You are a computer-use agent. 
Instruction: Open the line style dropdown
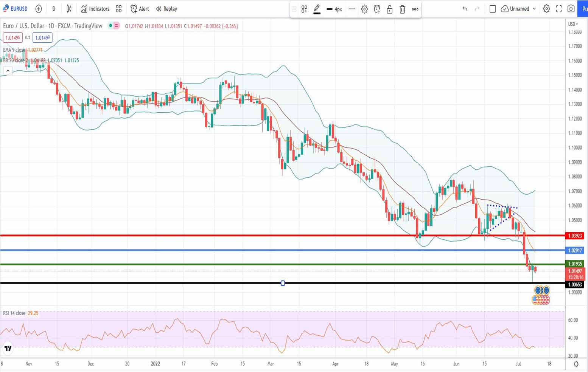point(352,9)
